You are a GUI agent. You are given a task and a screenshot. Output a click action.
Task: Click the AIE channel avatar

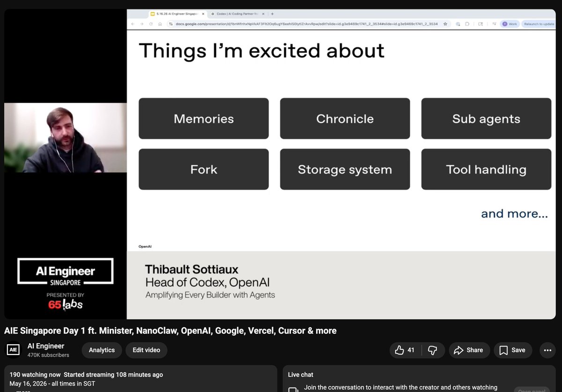tap(13, 350)
